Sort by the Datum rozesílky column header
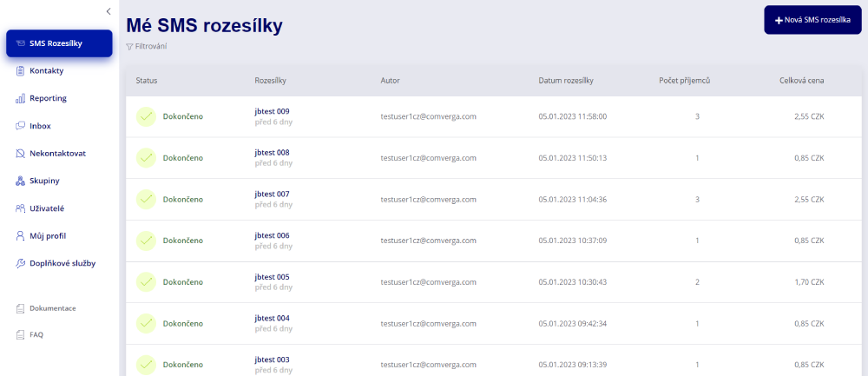This screenshot has height=376, width=868. click(x=565, y=81)
